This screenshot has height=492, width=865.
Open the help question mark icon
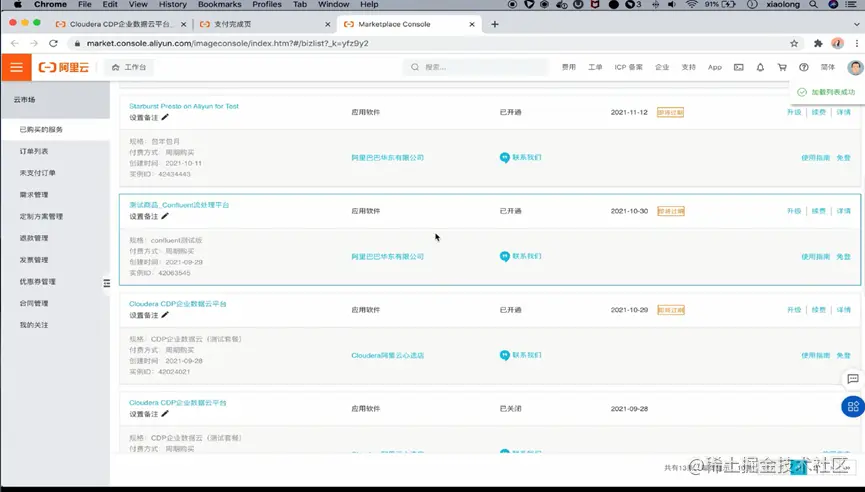pos(804,67)
